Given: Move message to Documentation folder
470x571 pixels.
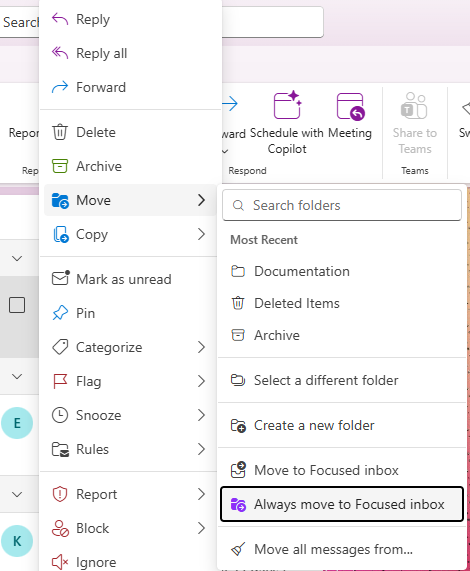Looking at the screenshot, I should (x=342, y=271).
